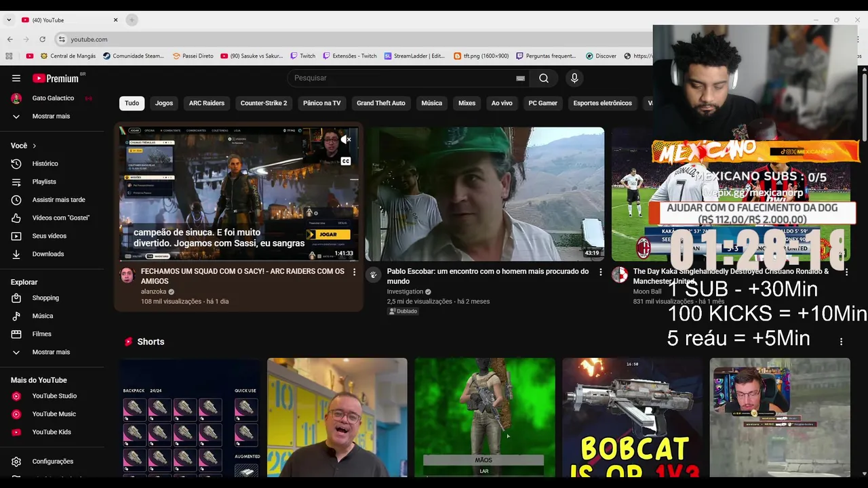Screen dimensions: 868x488
Task: Select the Ao vivo filter chip
Action: tap(502, 103)
